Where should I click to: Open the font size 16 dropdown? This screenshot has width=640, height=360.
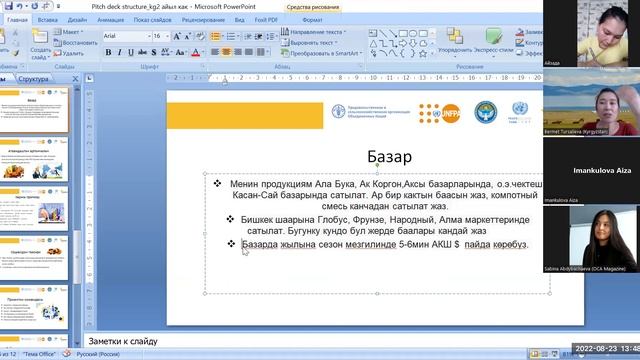point(167,36)
